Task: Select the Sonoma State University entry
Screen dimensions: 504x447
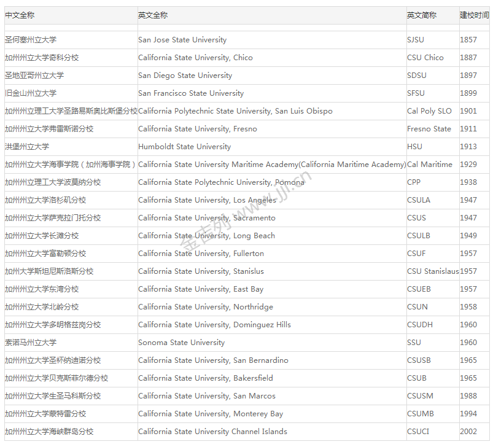Action: 181,343
